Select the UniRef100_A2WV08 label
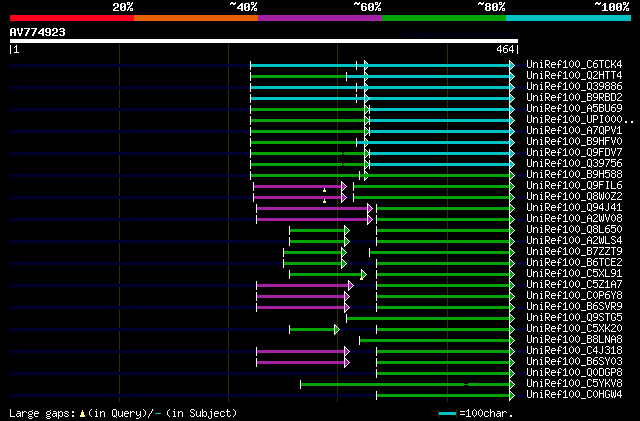 pyautogui.click(x=574, y=219)
